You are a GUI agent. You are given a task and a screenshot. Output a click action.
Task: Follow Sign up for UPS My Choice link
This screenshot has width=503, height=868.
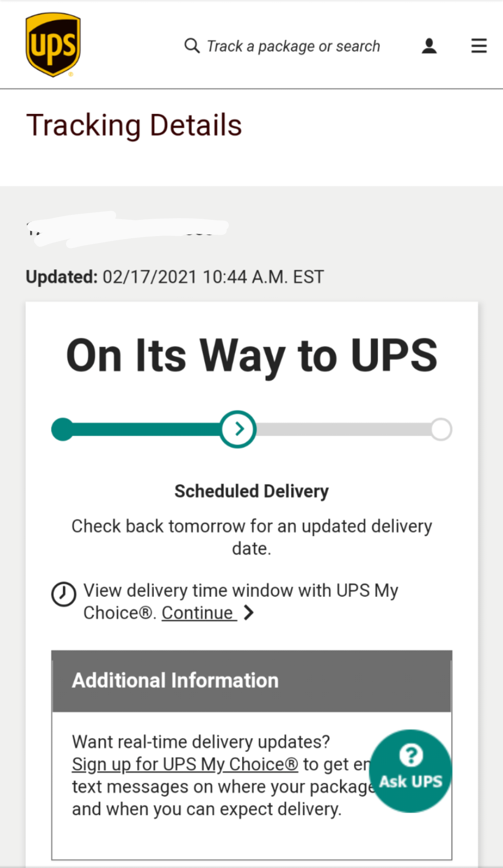pos(185,764)
